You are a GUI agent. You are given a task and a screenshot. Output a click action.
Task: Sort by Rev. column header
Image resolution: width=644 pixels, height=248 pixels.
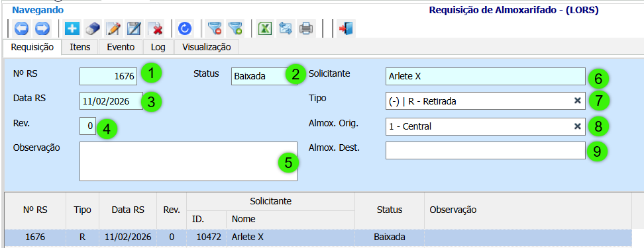pyautogui.click(x=172, y=210)
